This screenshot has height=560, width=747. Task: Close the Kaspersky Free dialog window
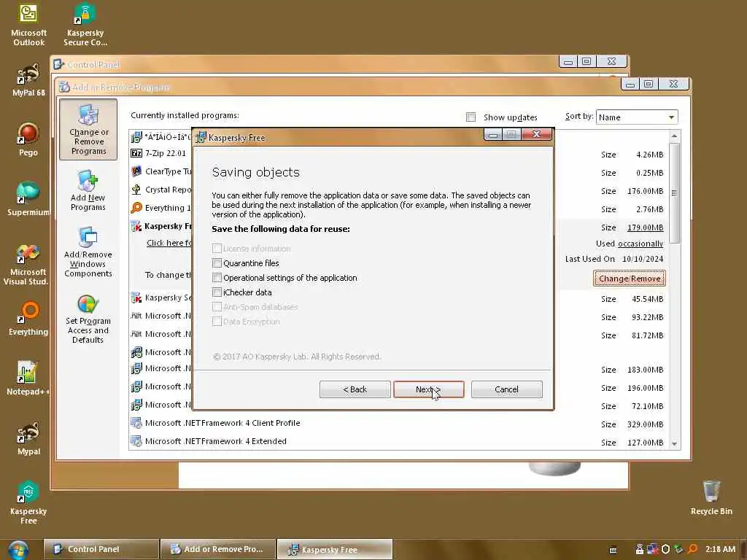536,134
